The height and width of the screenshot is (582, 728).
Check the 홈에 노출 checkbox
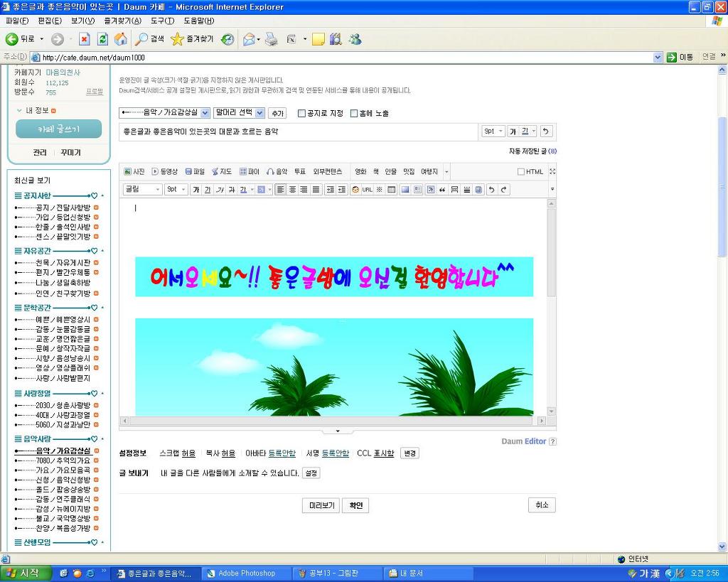[354, 113]
